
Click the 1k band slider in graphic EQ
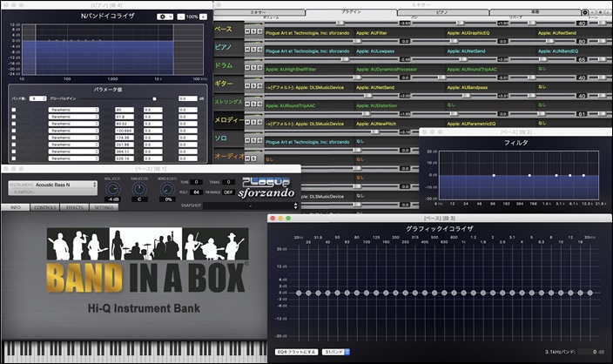tap(463, 293)
